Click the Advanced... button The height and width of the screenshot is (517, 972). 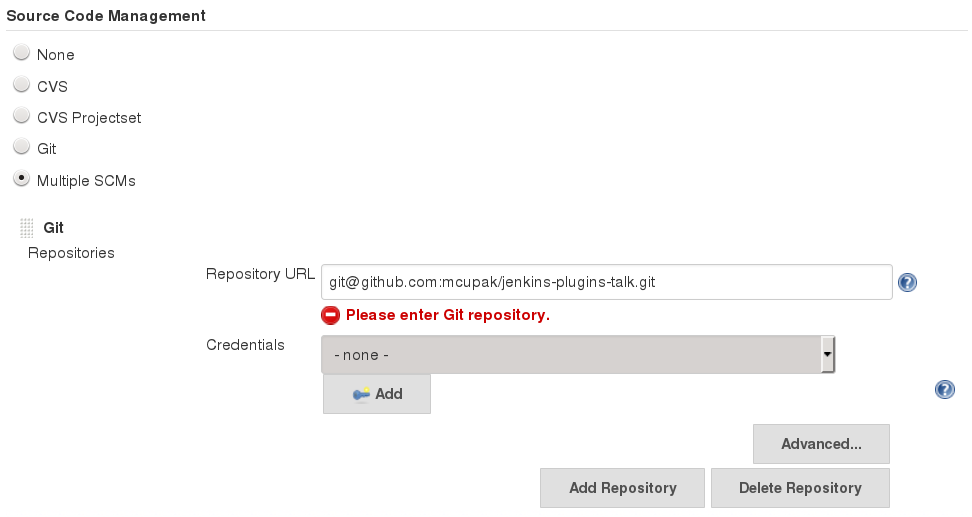821,444
